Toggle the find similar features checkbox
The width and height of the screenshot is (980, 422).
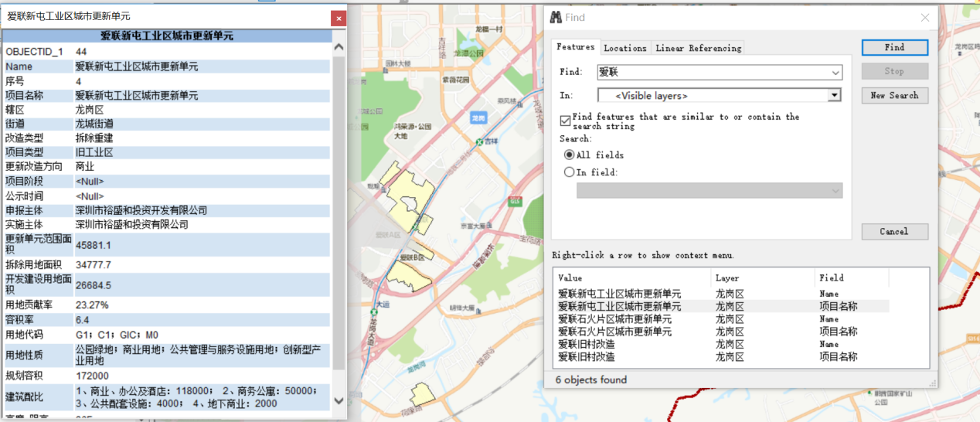point(565,121)
